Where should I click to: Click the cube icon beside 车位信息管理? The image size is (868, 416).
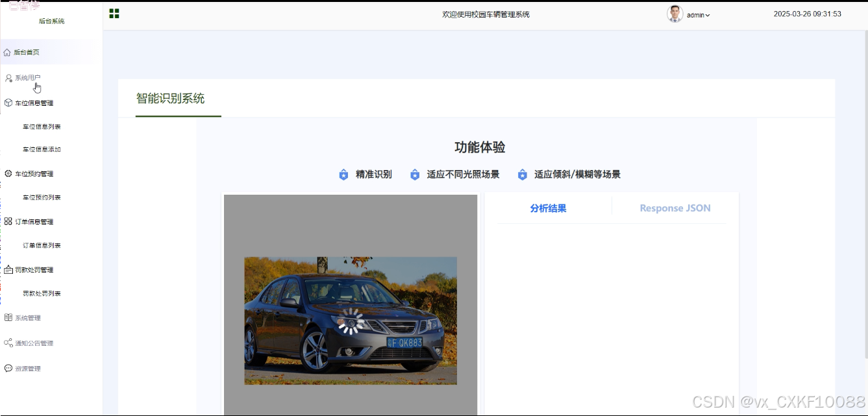click(x=8, y=103)
